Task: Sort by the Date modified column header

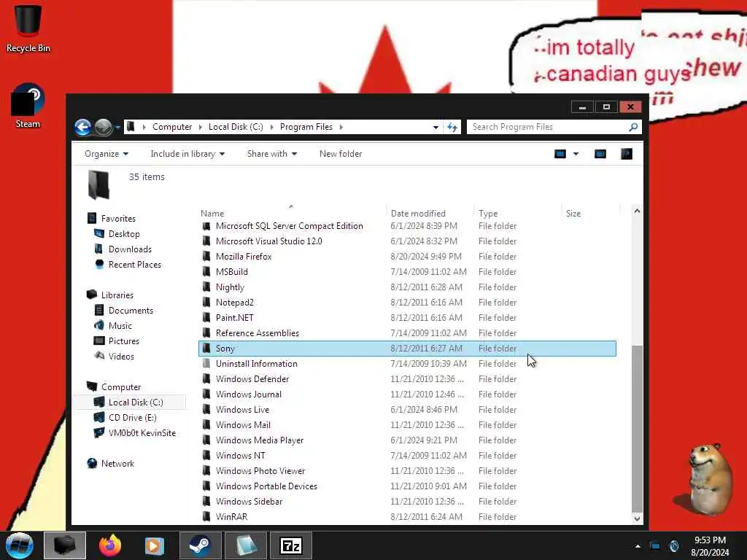Action: 429,214
